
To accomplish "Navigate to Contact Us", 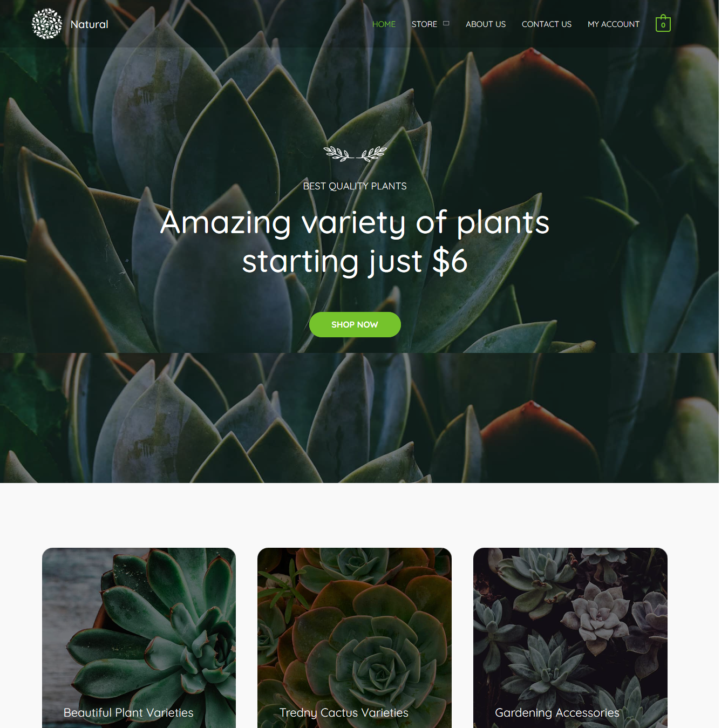I will click(546, 24).
